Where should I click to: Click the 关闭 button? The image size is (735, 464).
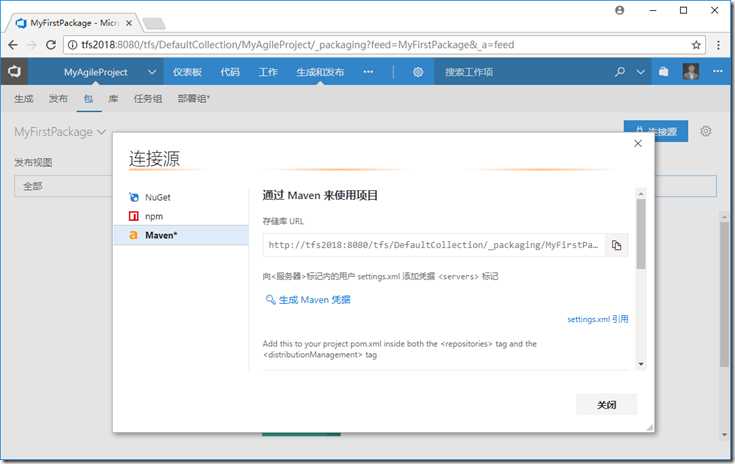606,404
